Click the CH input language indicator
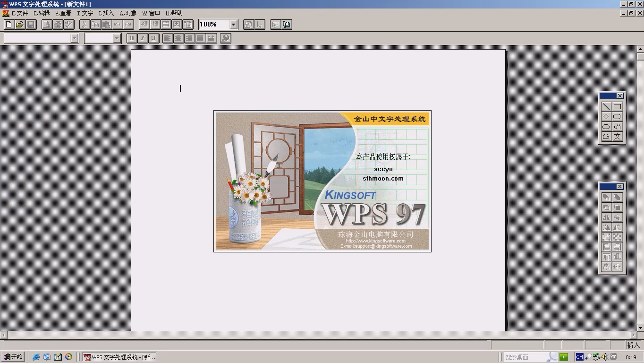644x363 pixels. (x=579, y=357)
